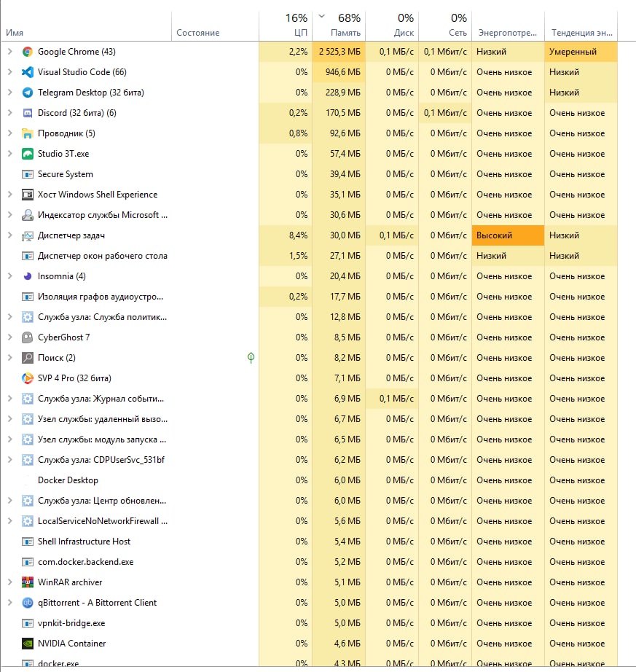Image resolution: width=636 pixels, height=672 pixels.
Task: Click the Проводник folder icon
Action: point(28,133)
